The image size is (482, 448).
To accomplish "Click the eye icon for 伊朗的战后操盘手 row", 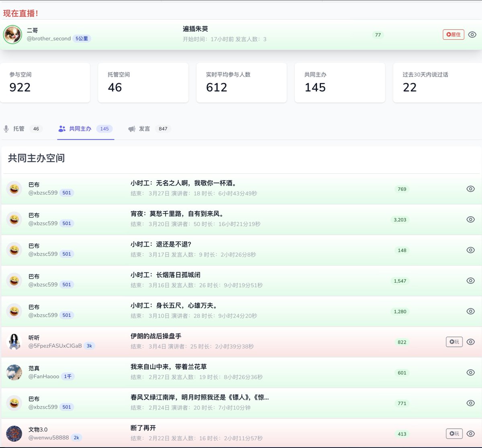I will tap(471, 342).
